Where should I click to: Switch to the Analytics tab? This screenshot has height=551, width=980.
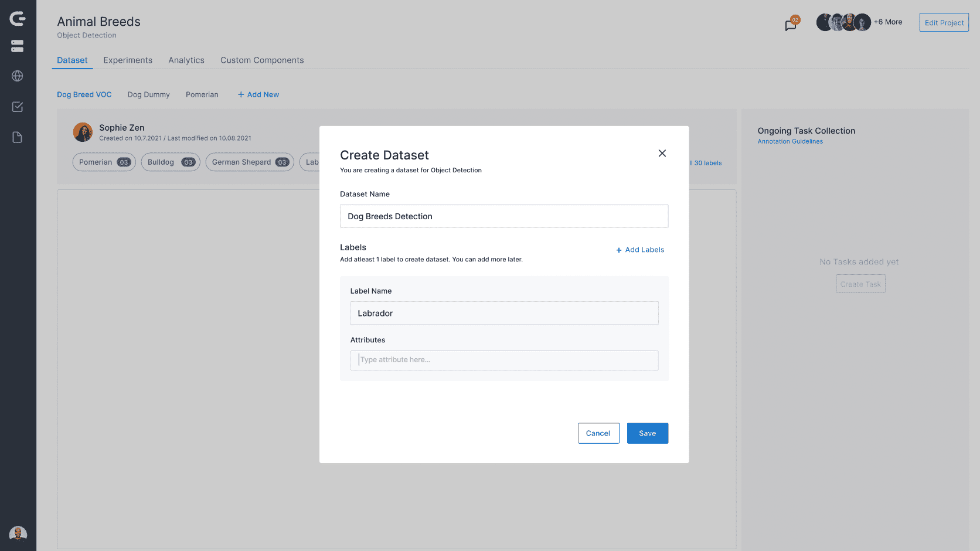[x=186, y=60]
